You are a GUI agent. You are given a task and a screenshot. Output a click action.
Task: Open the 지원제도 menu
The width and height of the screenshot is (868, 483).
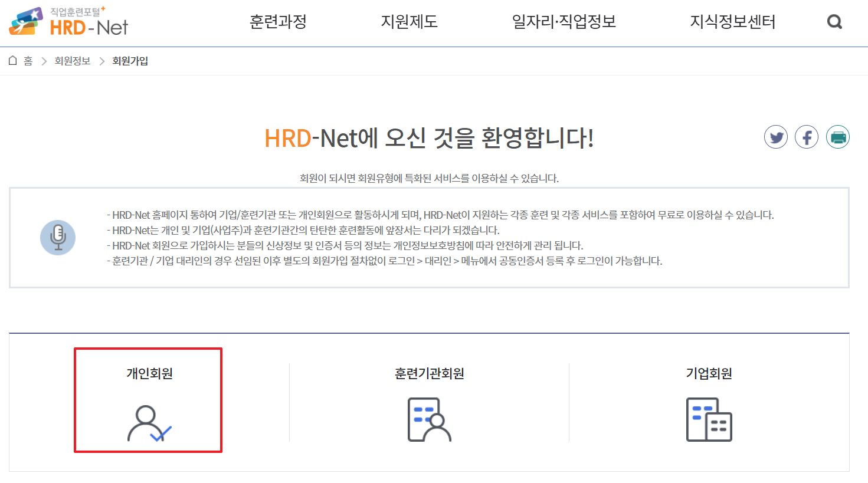[x=409, y=22]
